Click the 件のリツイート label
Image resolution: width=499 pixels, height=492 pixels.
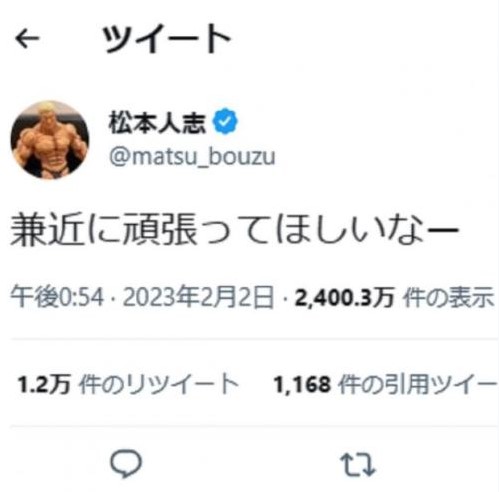(159, 384)
